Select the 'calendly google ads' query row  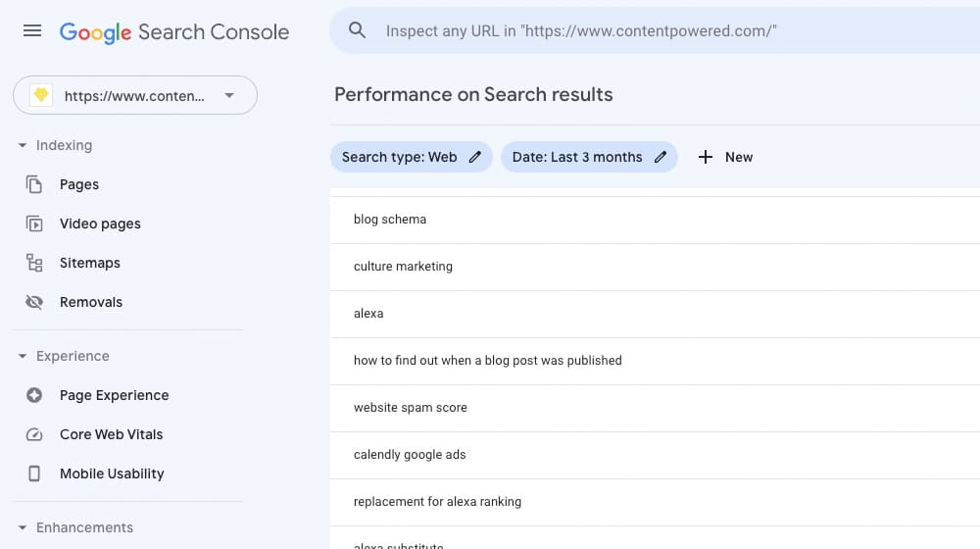(655, 455)
